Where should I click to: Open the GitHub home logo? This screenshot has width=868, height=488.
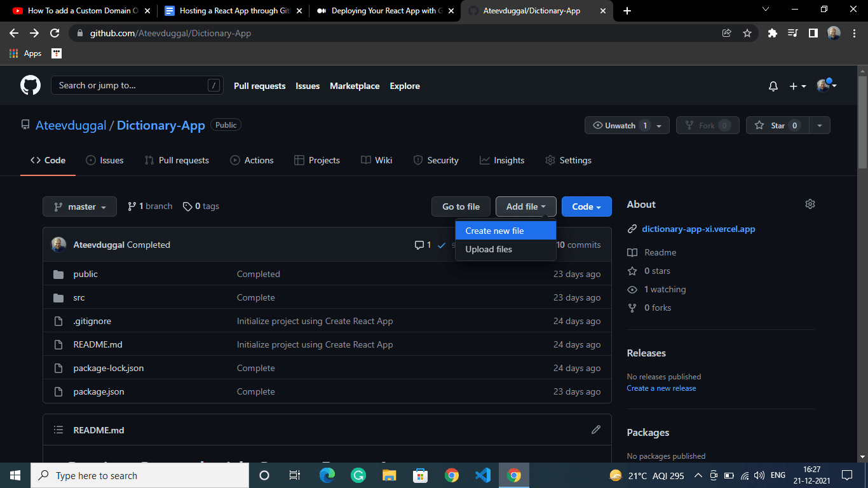click(31, 86)
